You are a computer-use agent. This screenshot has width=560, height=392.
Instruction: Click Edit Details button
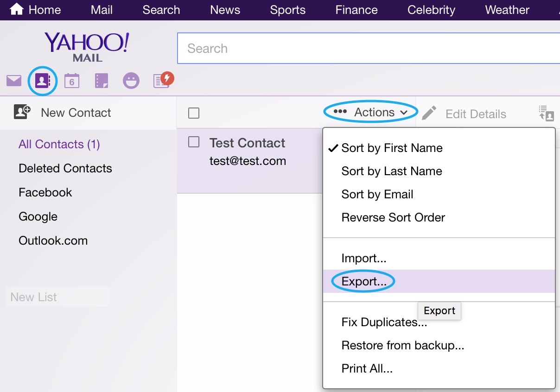[465, 114]
